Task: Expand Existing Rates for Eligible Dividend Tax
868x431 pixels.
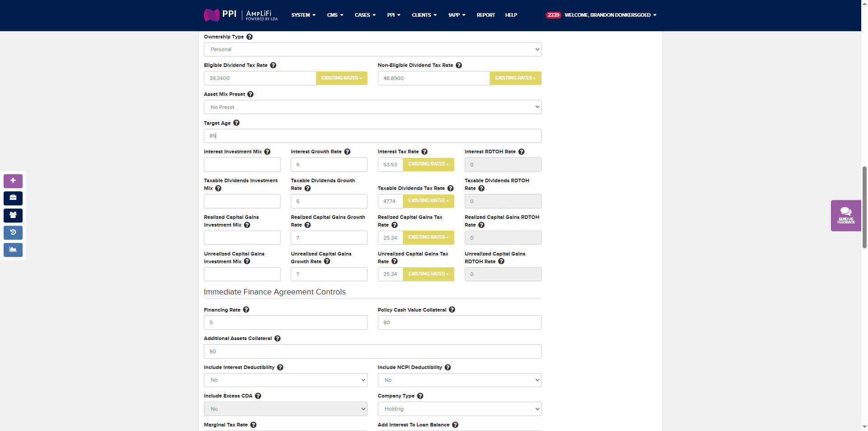Action: (342, 78)
